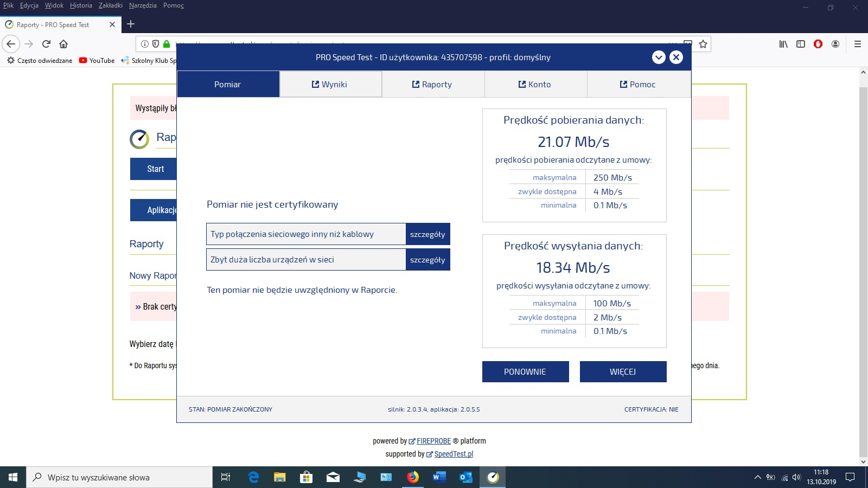Viewport: 868px width, 488px height.
Task: Open the YouTube bookmark
Action: 97,61
